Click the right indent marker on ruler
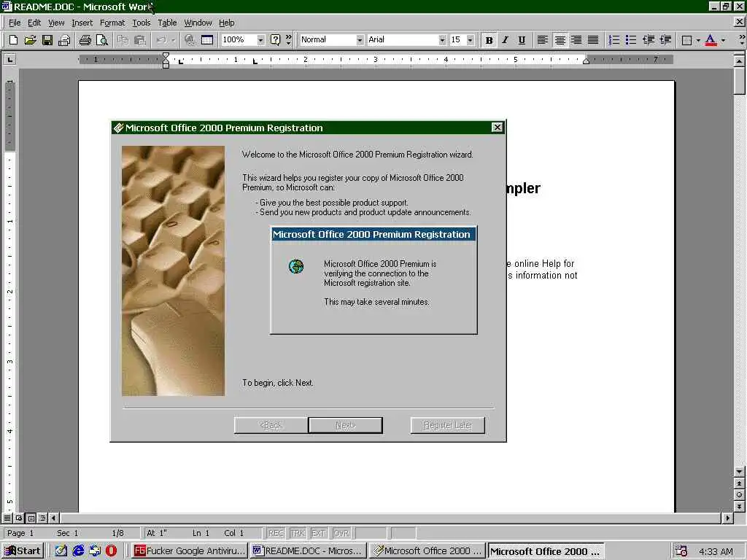The width and height of the screenshot is (747, 560). [x=587, y=61]
